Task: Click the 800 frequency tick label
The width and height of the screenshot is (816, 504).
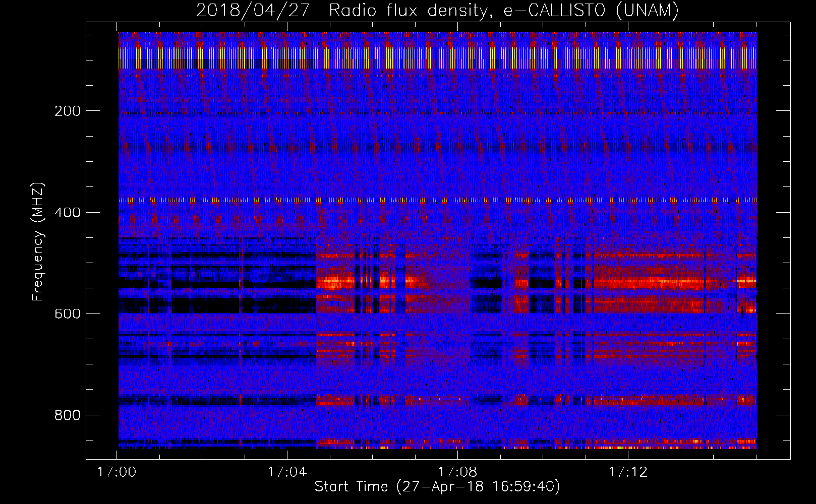Action: (67, 415)
